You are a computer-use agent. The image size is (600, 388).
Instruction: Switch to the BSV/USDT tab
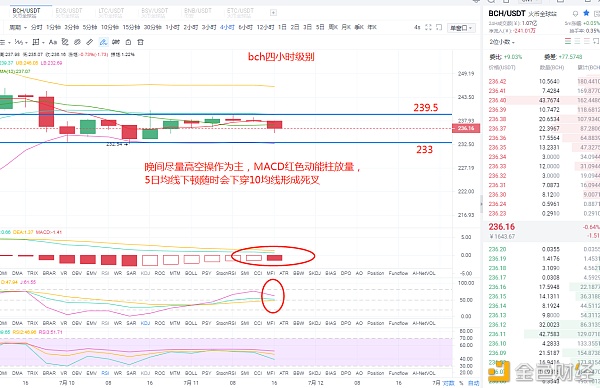[x=155, y=13]
